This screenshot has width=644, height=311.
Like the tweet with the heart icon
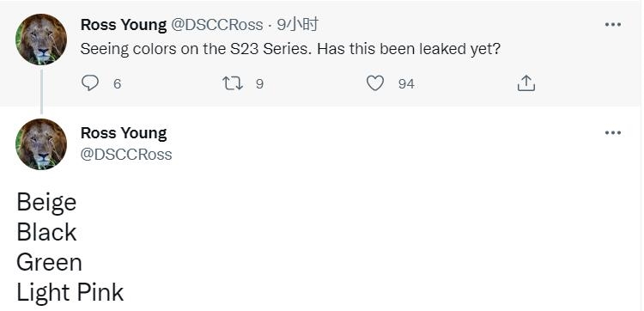tap(375, 83)
